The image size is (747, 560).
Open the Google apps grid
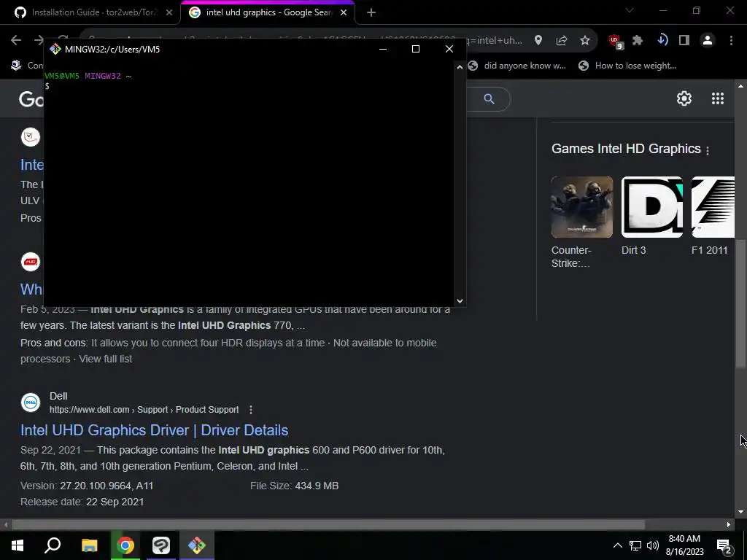pyautogui.click(x=718, y=98)
